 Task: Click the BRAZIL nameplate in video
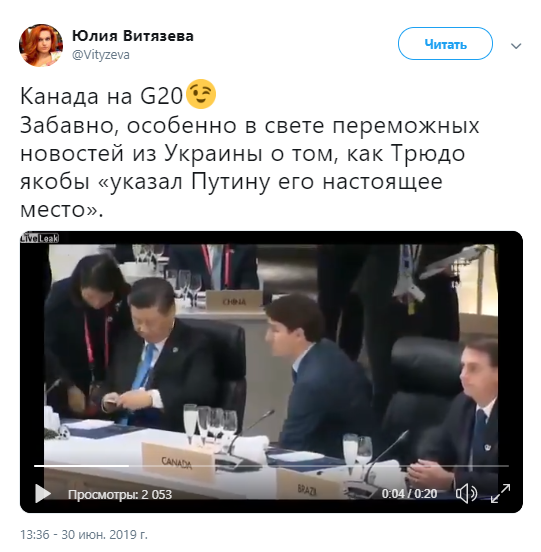[307, 489]
